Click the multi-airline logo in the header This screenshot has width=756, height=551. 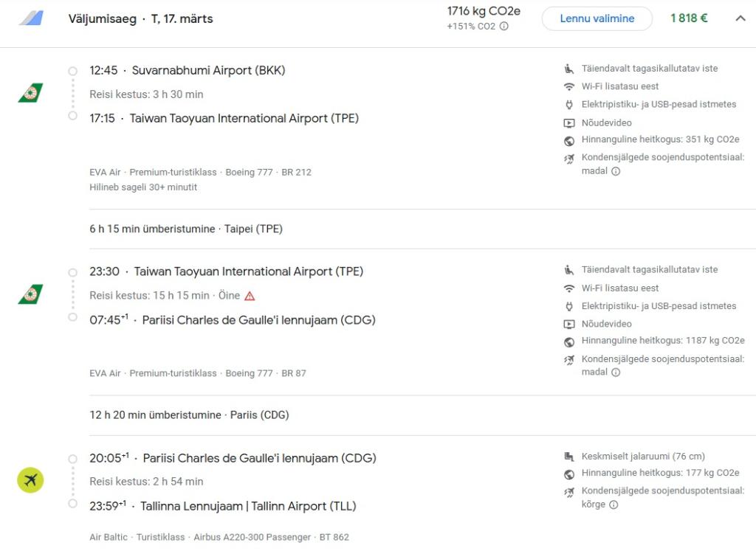[31, 18]
